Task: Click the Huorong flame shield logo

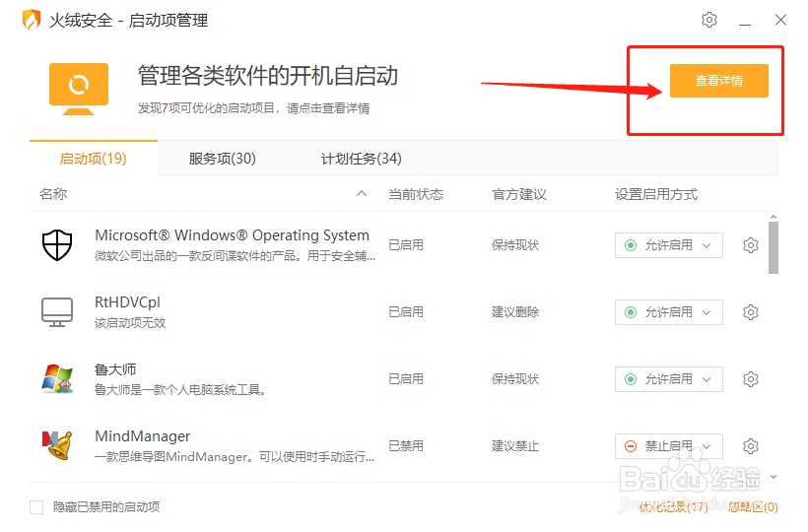Action: [x=32, y=20]
